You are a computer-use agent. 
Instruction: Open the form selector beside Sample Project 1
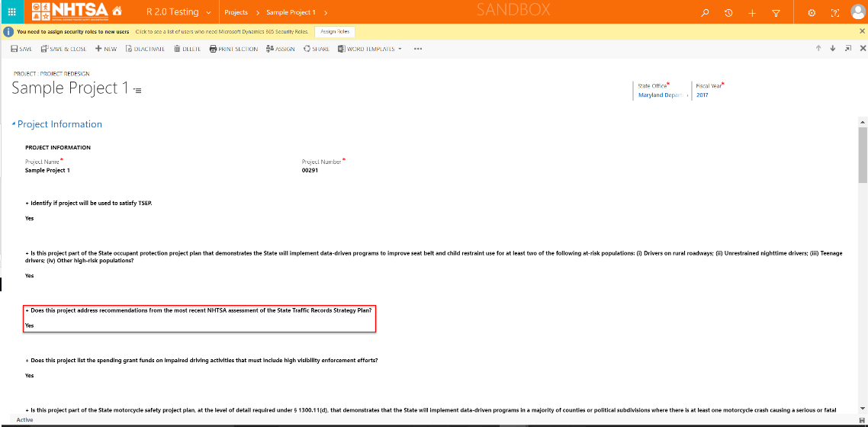[137, 90]
